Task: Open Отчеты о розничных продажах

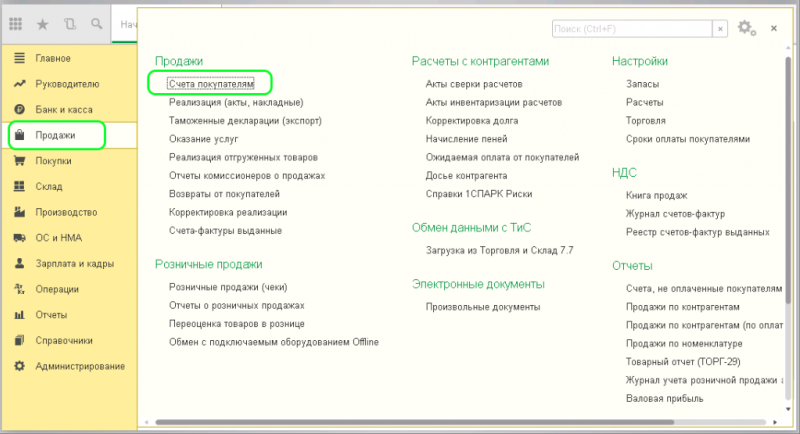Action: click(237, 305)
